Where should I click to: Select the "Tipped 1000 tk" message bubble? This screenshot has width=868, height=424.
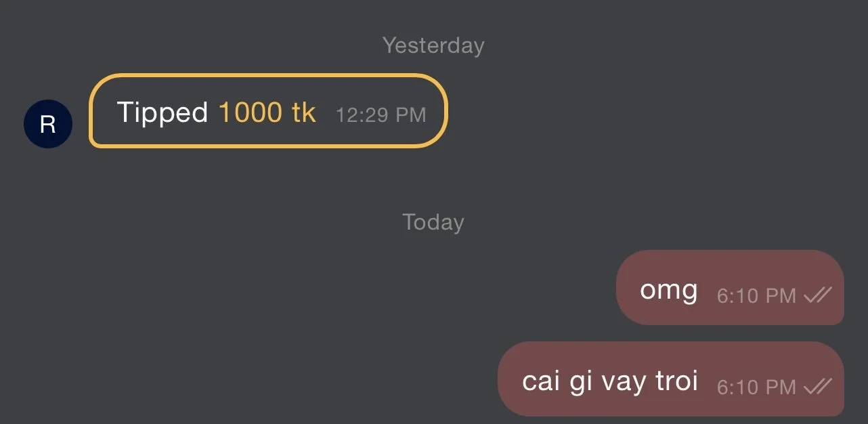[268, 110]
